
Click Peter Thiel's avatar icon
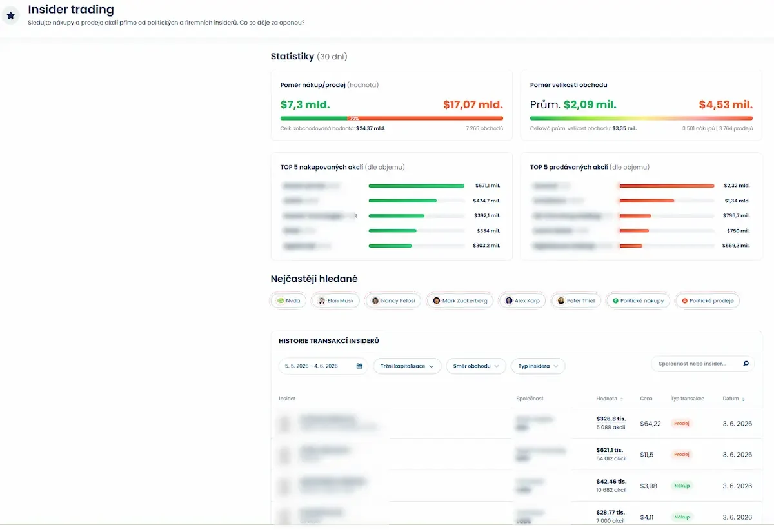(561, 300)
